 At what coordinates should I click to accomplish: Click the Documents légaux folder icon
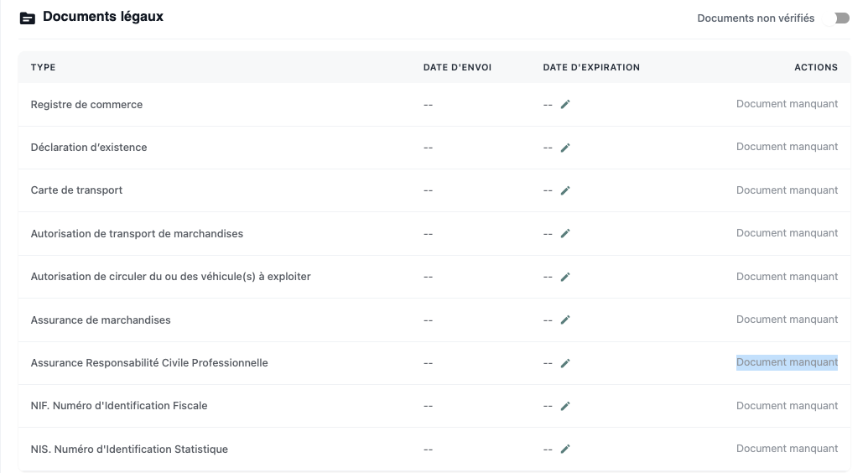click(28, 18)
